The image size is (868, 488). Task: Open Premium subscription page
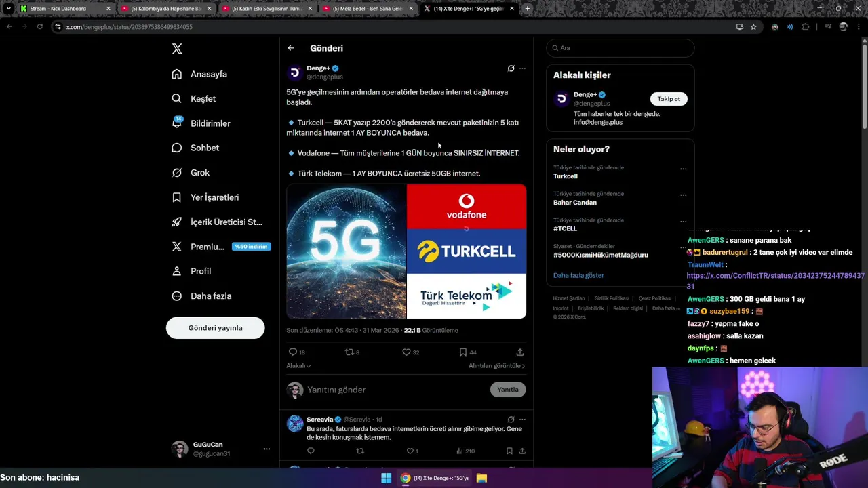[220, 247]
